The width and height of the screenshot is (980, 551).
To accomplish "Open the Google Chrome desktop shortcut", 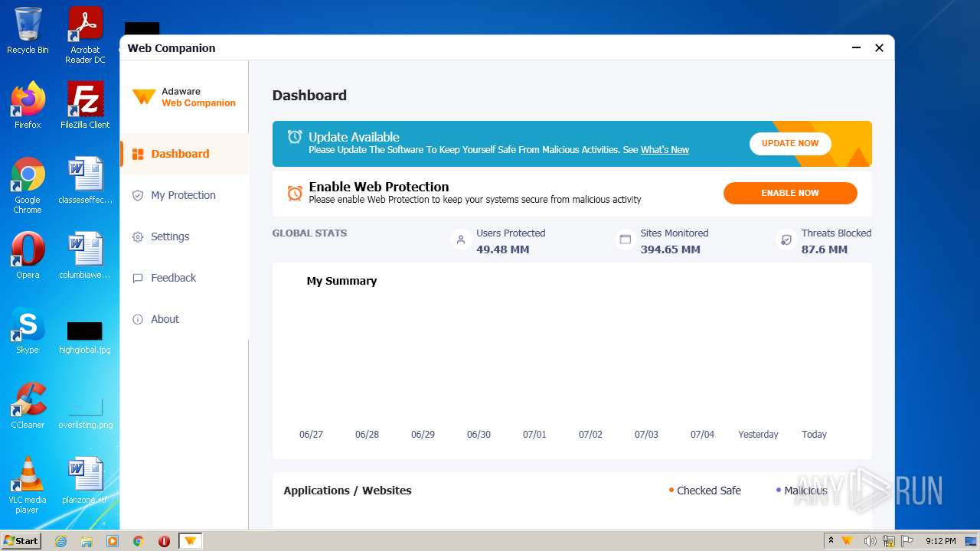I will [x=28, y=185].
